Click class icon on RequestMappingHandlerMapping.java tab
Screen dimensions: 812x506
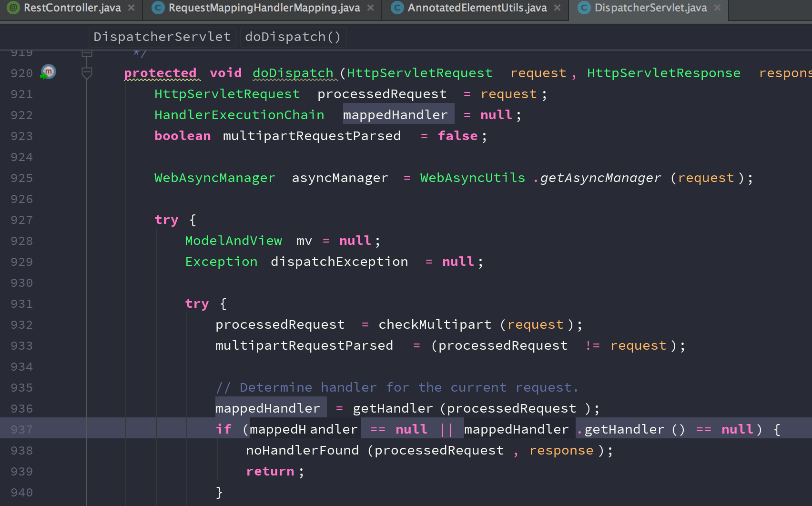158,8
